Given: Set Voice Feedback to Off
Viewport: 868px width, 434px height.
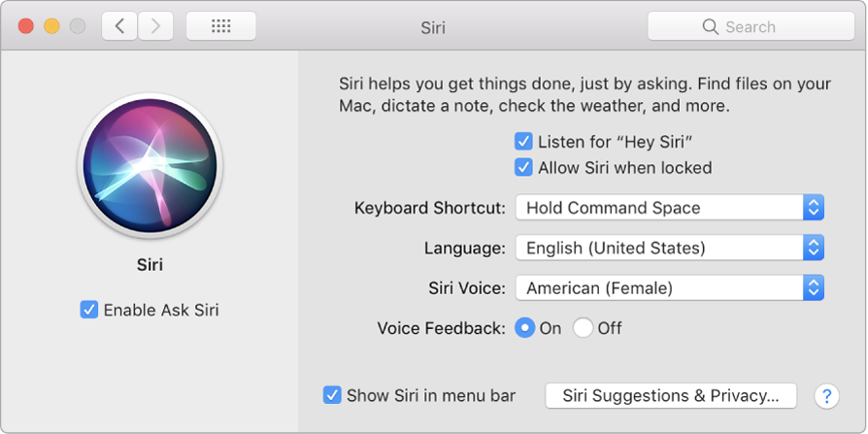Looking at the screenshot, I should tap(584, 328).
